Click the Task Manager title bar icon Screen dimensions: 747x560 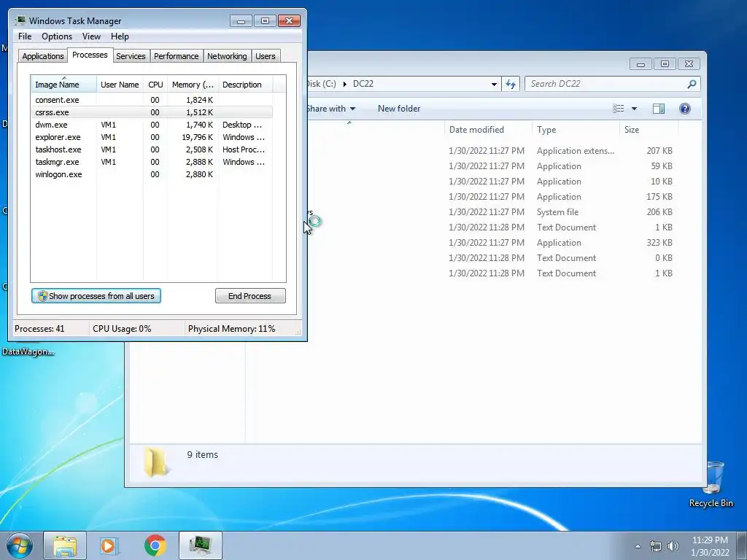coord(20,20)
